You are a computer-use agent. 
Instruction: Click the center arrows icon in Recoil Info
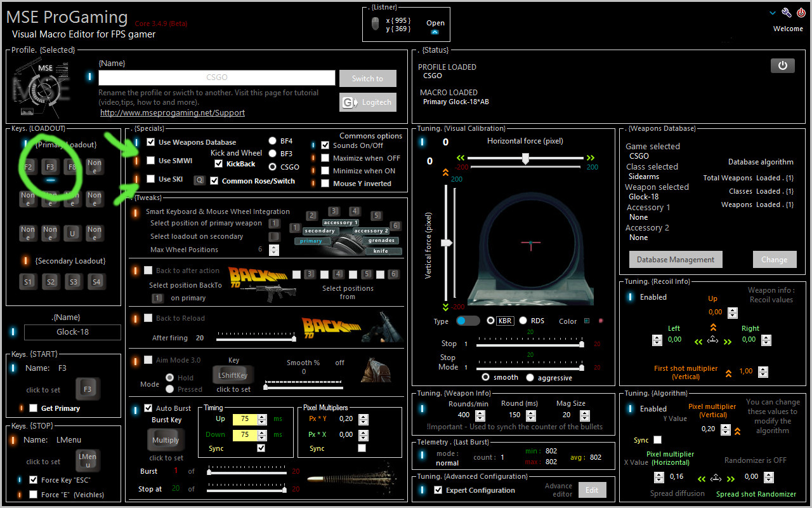pos(712,341)
